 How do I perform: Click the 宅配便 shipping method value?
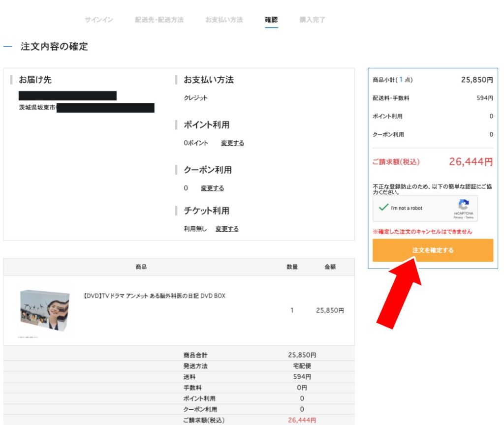click(302, 366)
